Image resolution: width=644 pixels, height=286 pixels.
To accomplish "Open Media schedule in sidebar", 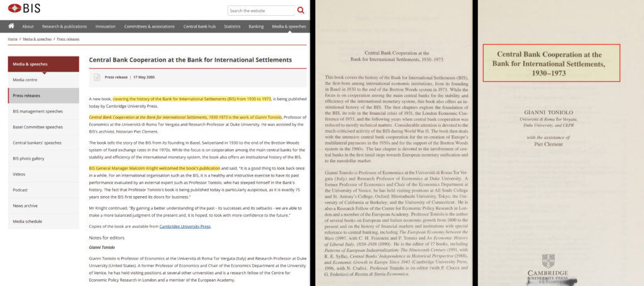I will pyautogui.click(x=43, y=221).
